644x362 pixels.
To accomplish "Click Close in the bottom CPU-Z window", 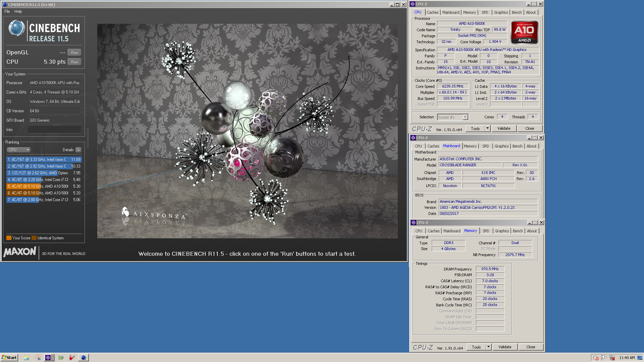I will click(x=531, y=347).
